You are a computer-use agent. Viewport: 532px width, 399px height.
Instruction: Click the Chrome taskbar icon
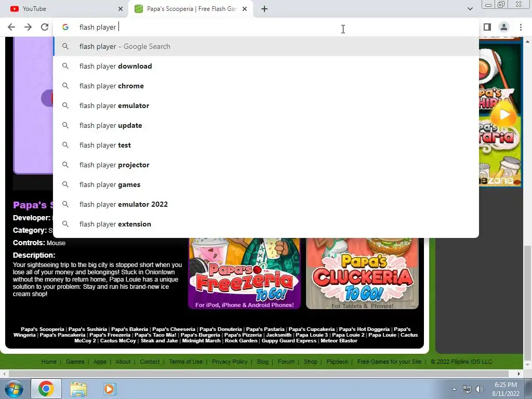point(46,389)
